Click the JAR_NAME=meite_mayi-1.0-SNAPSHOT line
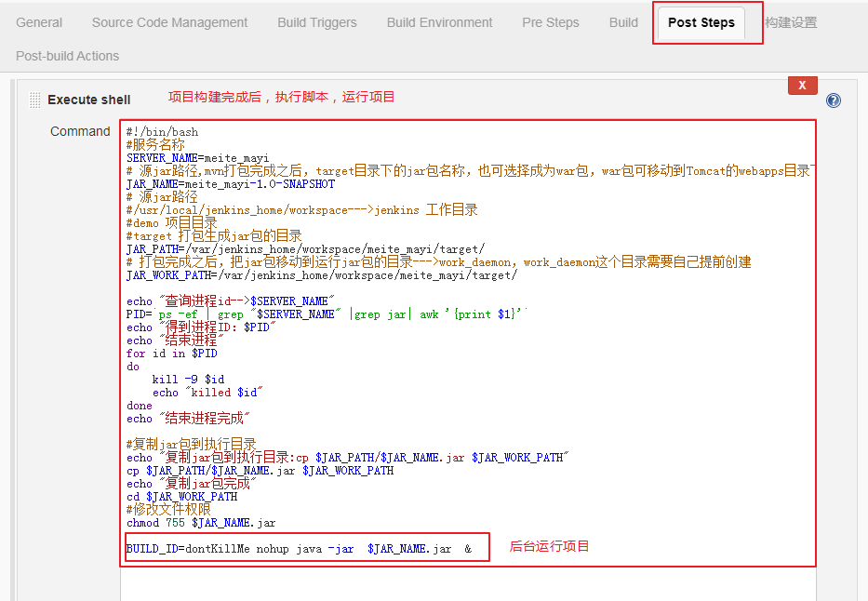The image size is (868, 601). pyautogui.click(x=231, y=184)
